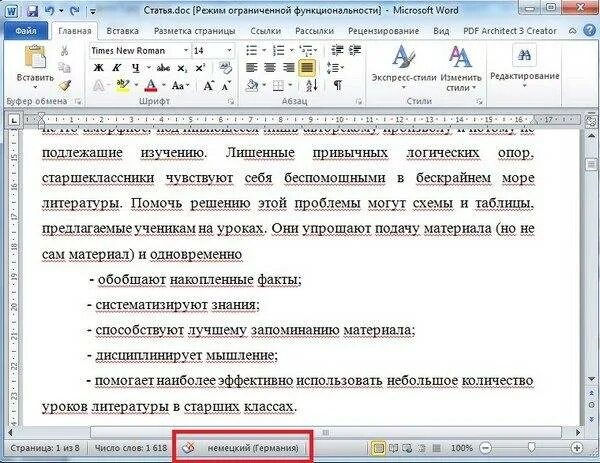Open line spacing dropdown

click(336, 68)
